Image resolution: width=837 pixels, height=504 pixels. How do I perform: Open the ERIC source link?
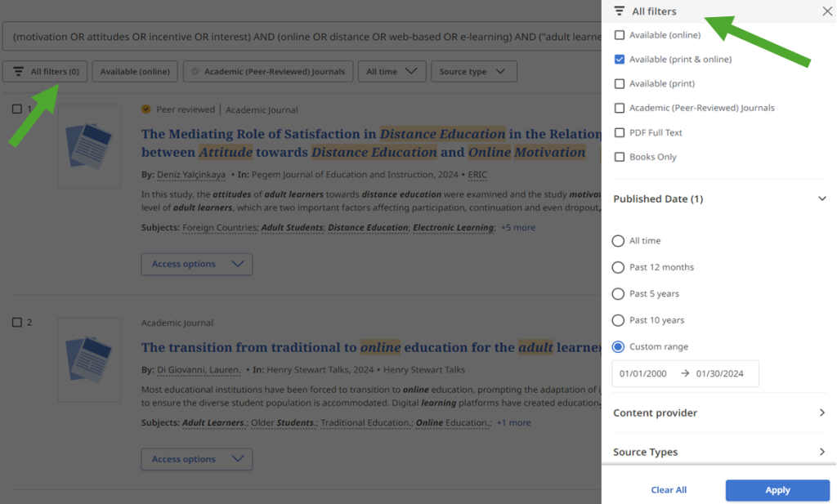coord(477,174)
